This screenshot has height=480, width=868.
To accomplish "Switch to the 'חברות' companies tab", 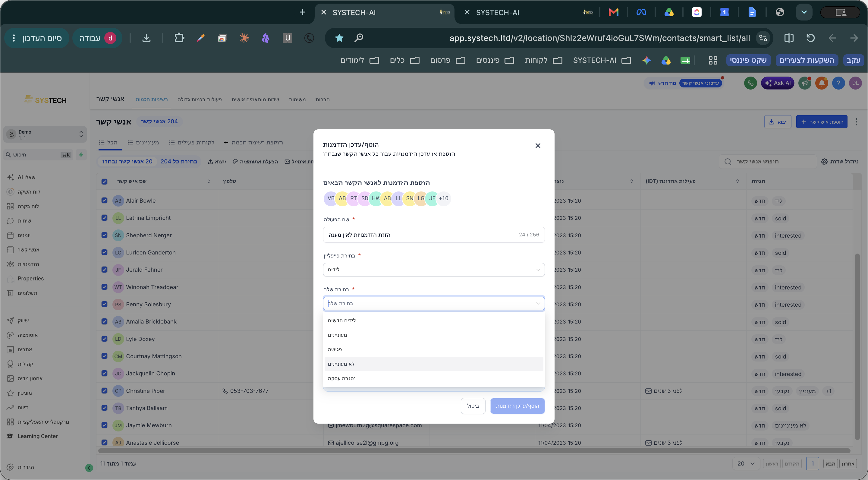I will pyautogui.click(x=322, y=99).
